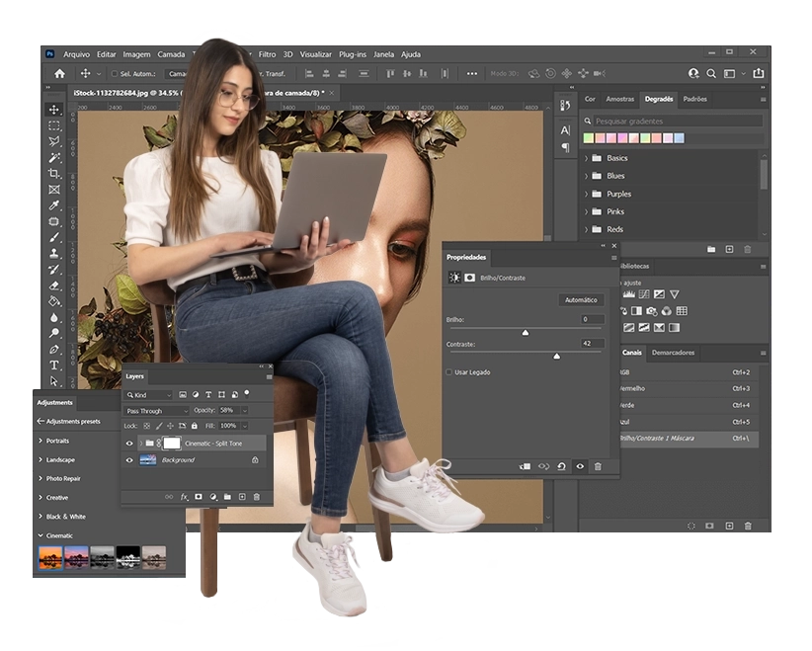Viewport: 812px width, 651px height.
Task: Expand the Cinematic - Split Tone group
Action: tap(140, 443)
